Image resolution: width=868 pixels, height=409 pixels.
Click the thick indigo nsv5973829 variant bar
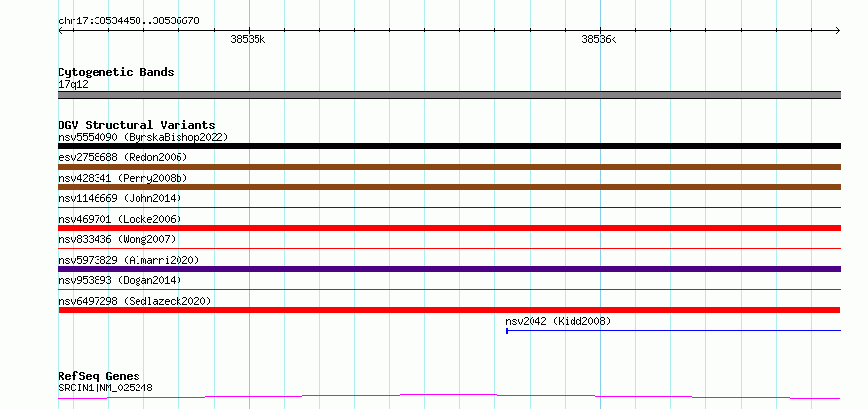449,269
